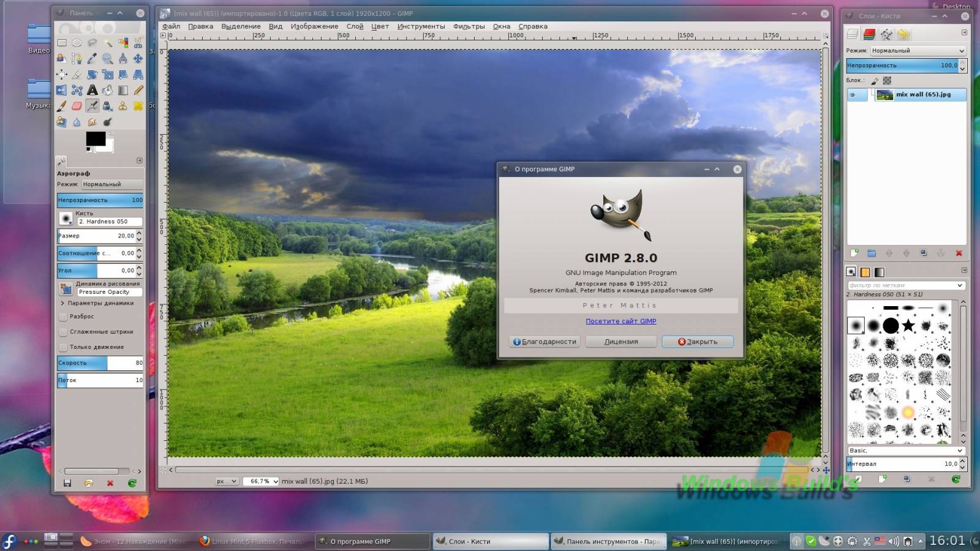Delete layer with red X icon
Viewport: 980px width, 551px height.
pos(959,253)
